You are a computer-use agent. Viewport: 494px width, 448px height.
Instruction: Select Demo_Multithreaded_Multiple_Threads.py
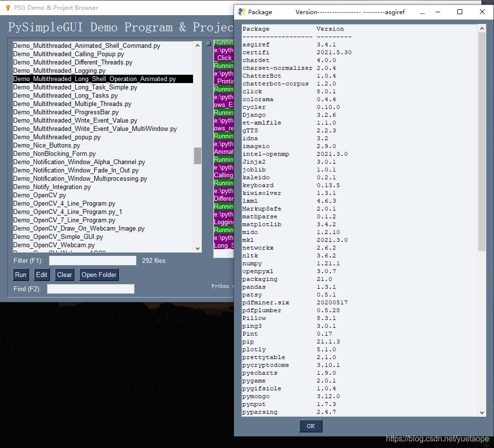[103, 104]
